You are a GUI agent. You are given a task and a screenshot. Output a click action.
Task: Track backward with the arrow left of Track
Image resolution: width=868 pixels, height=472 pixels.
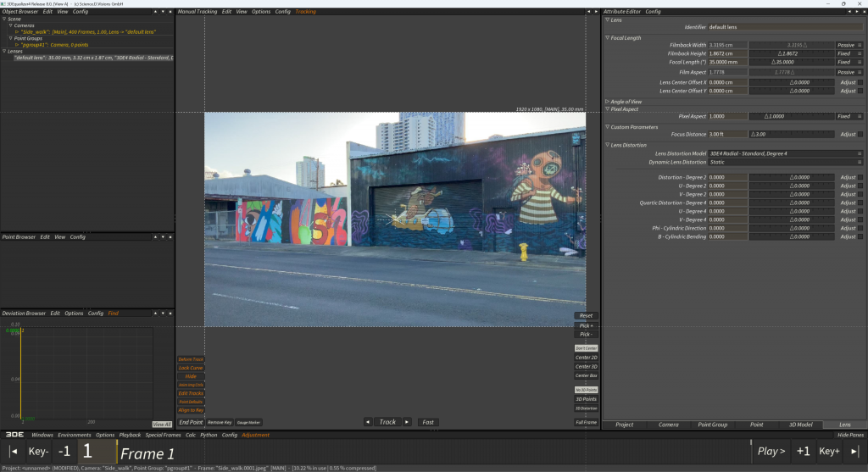[368, 422]
